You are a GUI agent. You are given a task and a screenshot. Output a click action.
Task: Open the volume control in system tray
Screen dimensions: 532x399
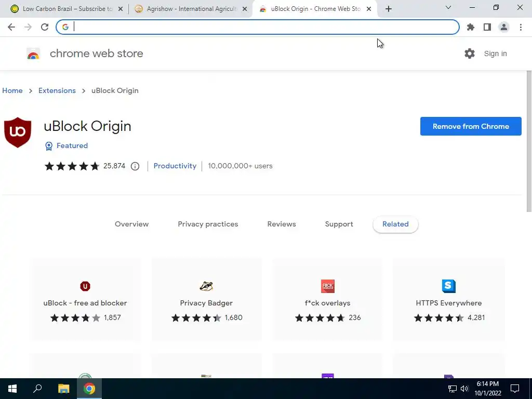coord(464,389)
